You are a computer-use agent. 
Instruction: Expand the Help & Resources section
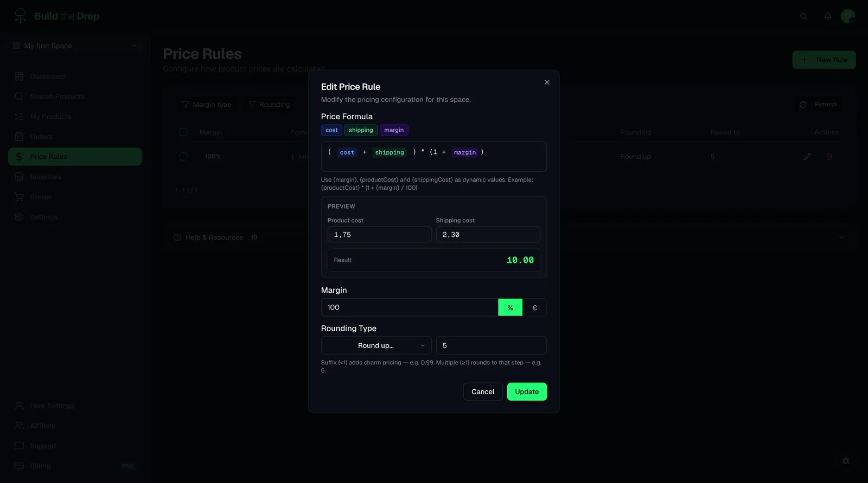tap(509, 237)
